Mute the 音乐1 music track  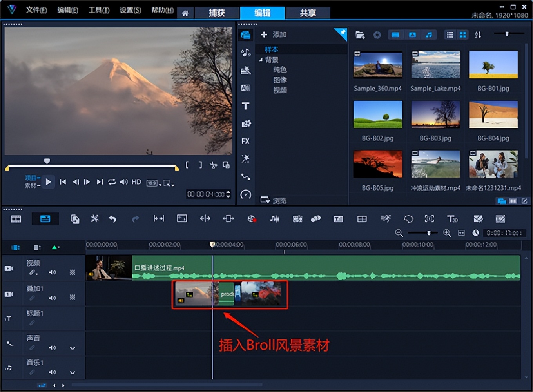click(x=52, y=372)
